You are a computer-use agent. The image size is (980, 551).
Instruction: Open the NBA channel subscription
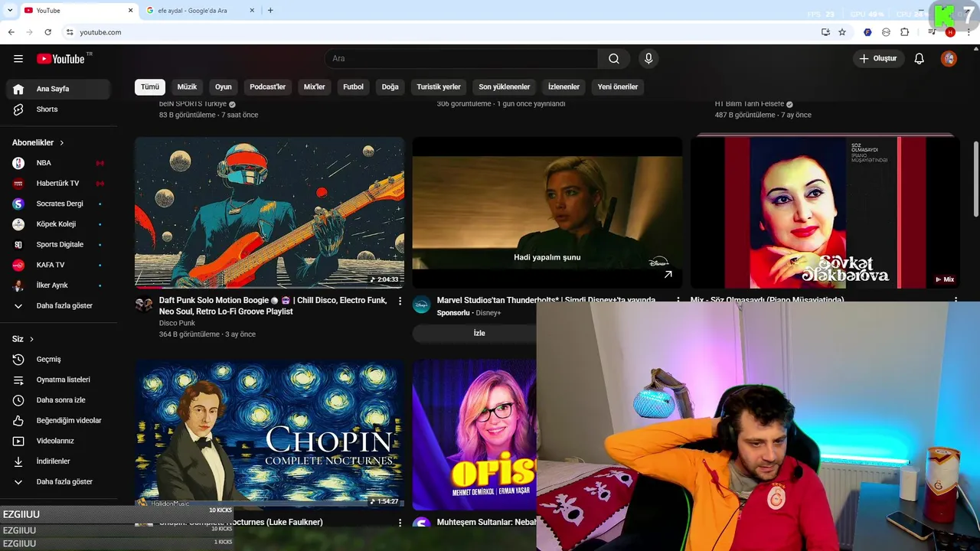click(58, 163)
